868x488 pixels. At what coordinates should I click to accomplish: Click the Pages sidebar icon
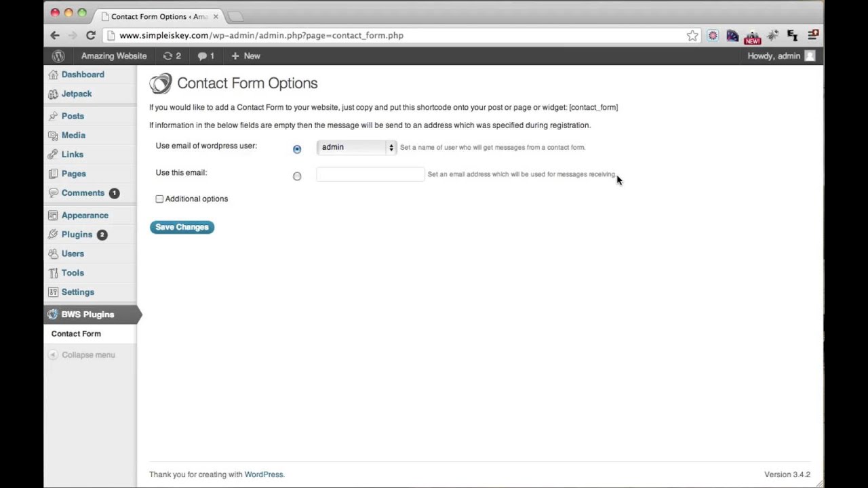click(x=53, y=174)
